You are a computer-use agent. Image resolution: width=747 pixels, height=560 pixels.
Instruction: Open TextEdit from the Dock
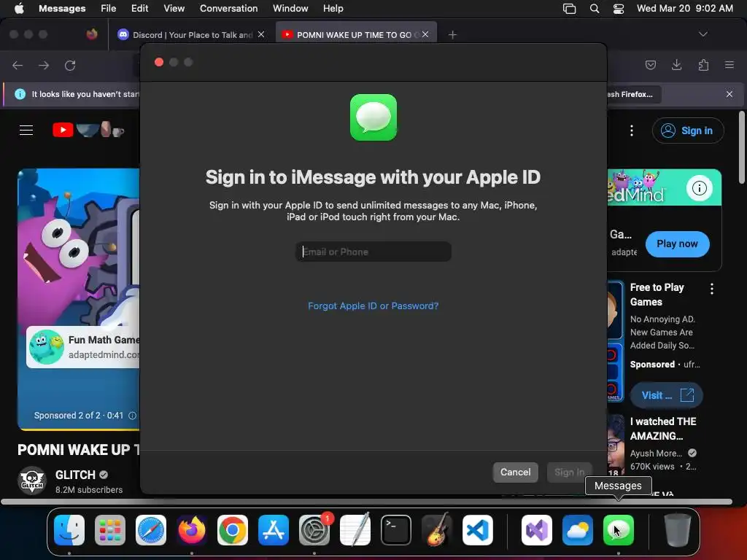(355, 529)
